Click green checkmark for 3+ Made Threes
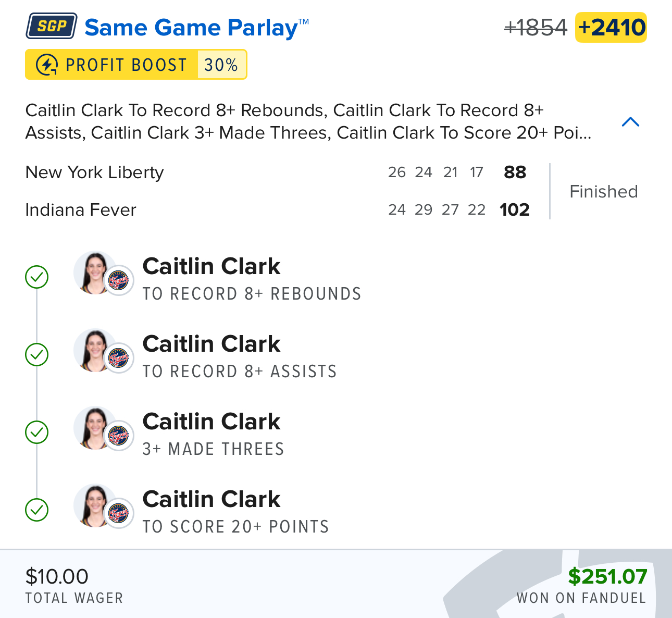This screenshot has height=618, width=672. [x=37, y=432]
